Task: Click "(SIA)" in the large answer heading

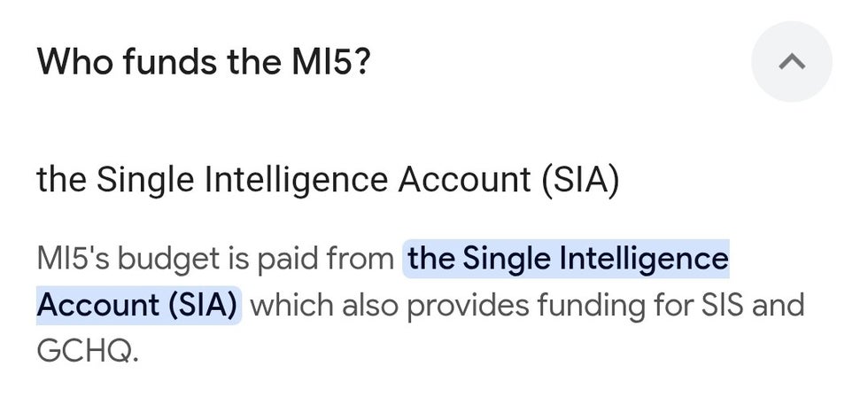Action: 579,180
